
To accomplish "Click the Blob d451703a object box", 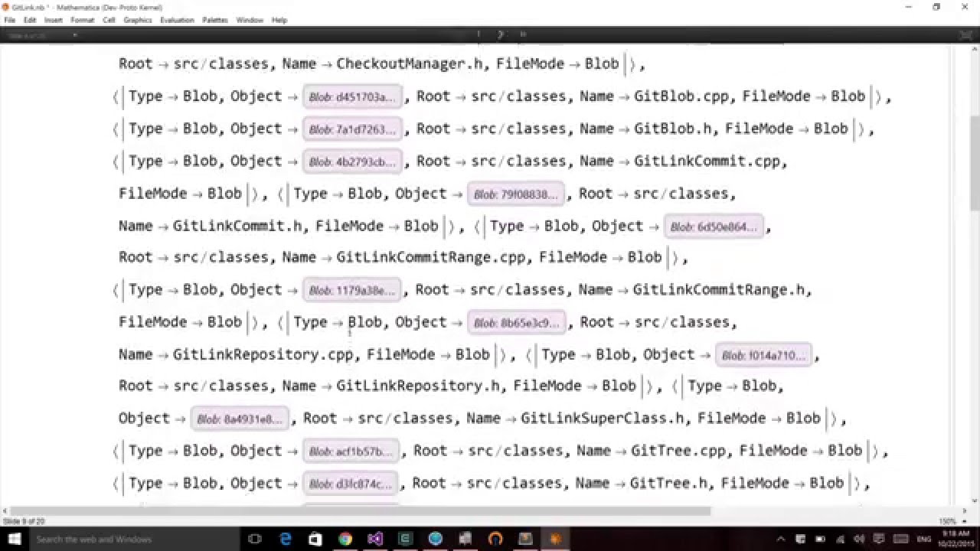I will (352, 97).
